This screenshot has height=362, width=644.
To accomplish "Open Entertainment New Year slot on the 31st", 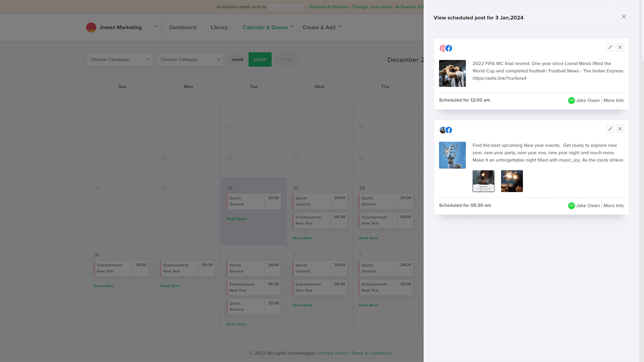I will [121, 268].
